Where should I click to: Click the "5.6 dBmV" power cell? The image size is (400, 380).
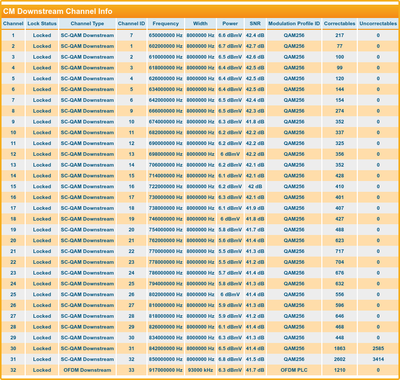click(x=230, y=240)
